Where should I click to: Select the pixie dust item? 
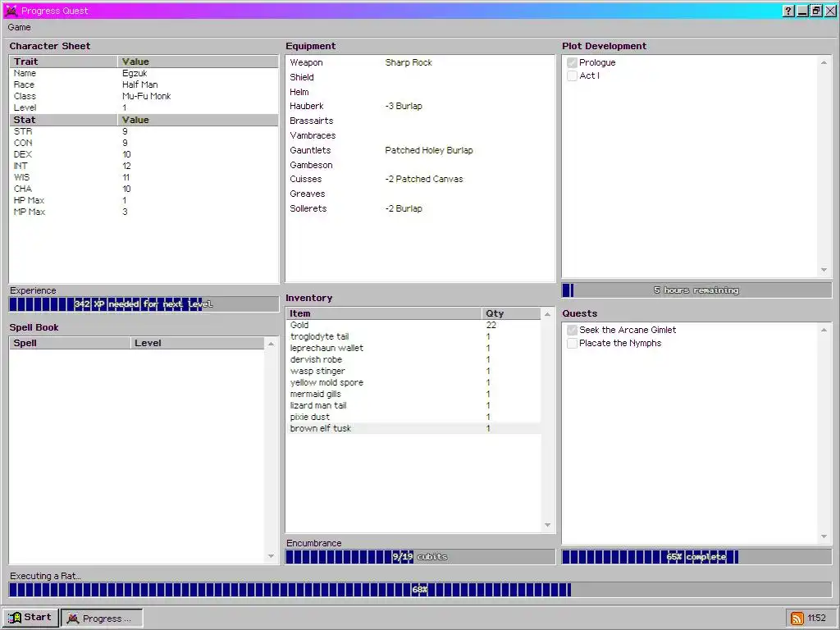tap(413, 418)
